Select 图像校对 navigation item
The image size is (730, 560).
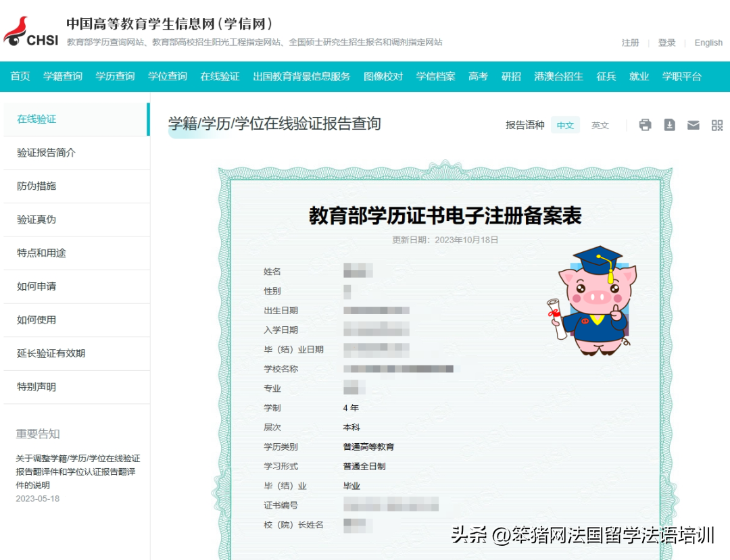coord(383,76)
